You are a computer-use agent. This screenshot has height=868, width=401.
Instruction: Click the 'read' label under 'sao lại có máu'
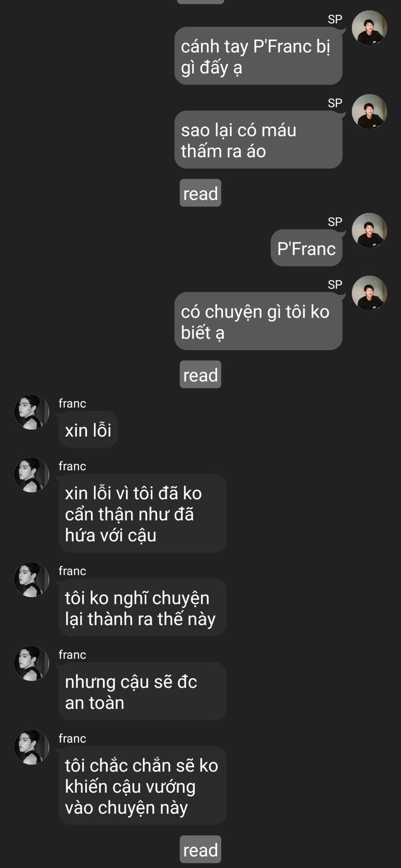pyautogui.click(x=200, y=193)
